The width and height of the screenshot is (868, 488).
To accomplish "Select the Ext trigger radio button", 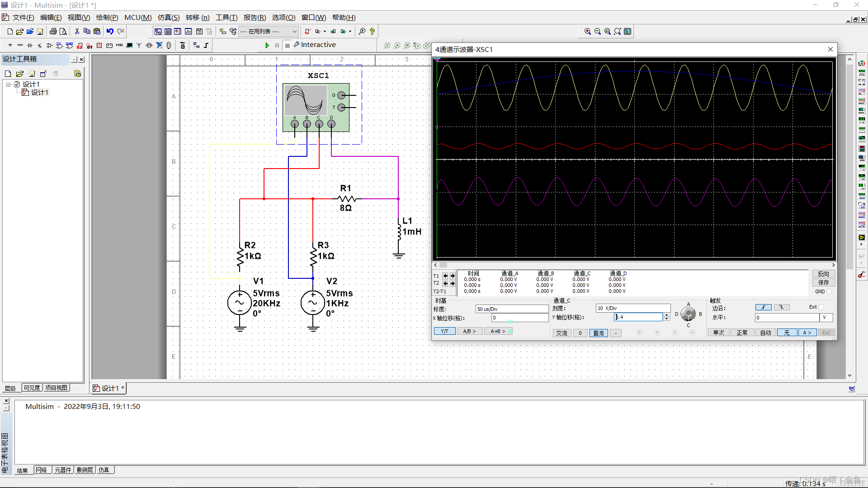I will (x=821, y=307).
